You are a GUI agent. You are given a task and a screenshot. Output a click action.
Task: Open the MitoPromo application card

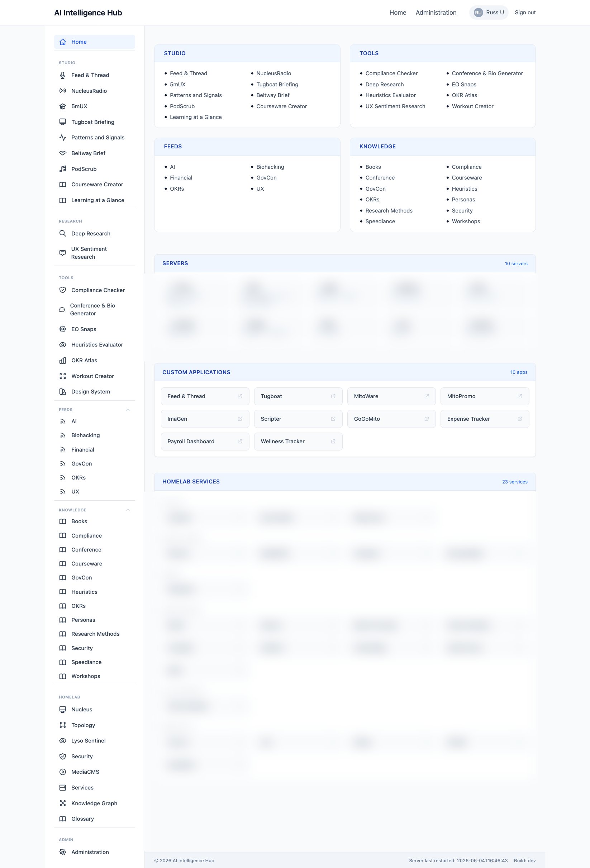[x=485, y=396]
